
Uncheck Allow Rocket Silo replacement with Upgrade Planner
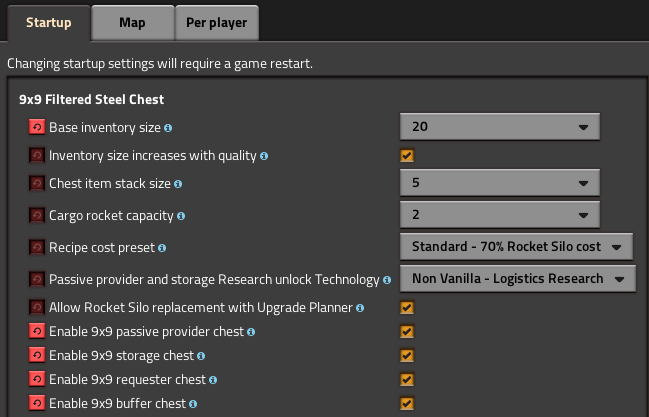point(407,308)
